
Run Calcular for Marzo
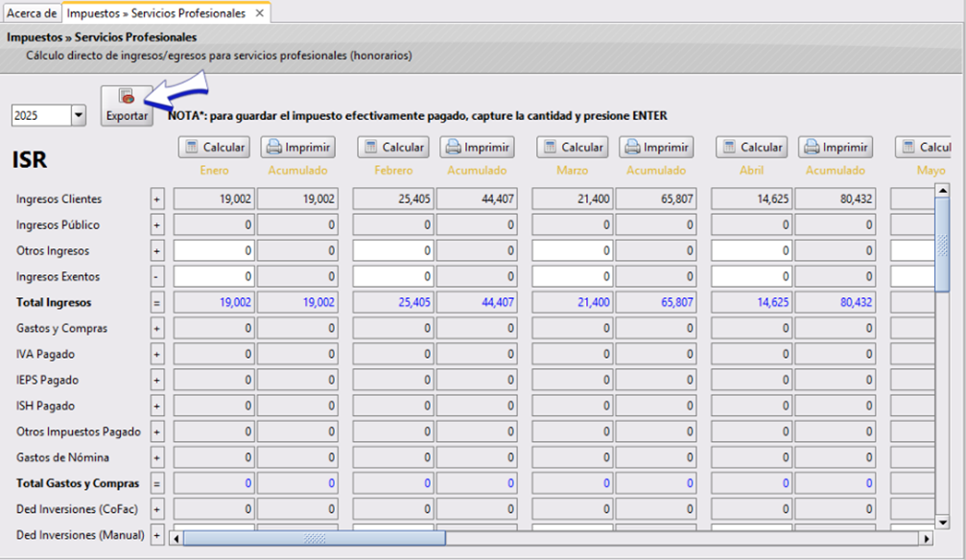573,148
